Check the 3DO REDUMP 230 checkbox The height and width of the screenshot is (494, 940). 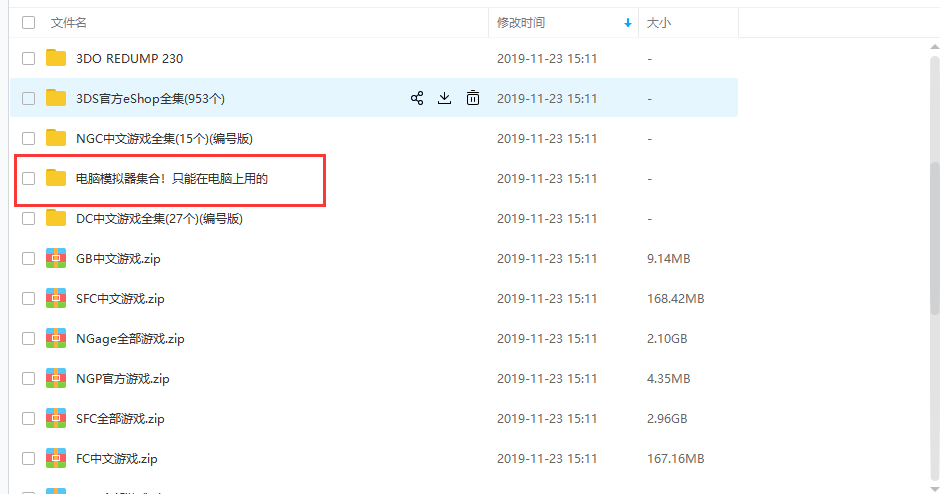tap(28, 58)
